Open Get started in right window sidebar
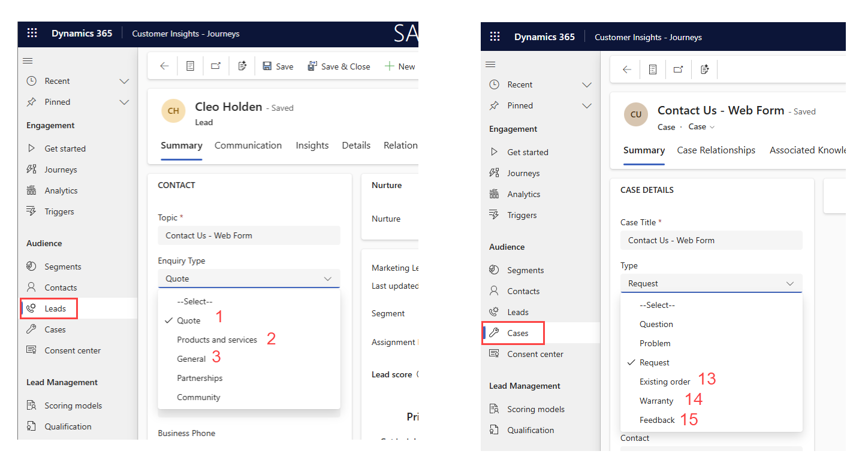The height and width of the screenshot is (469, 868). [x=528, y=152]
